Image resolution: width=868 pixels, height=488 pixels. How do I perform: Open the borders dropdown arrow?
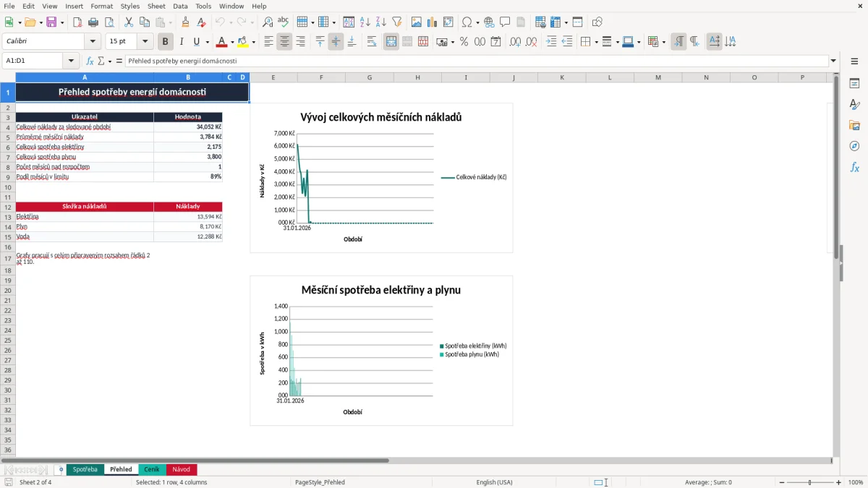point(596,42)
